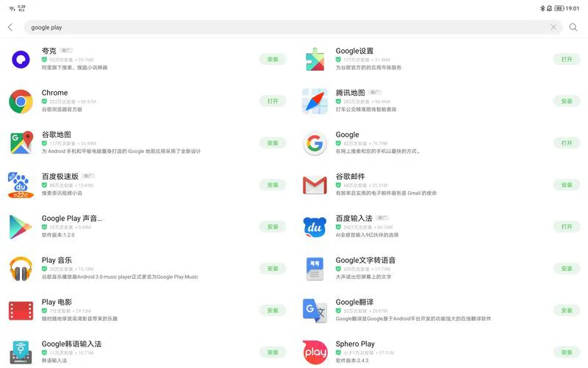Open the Google文字转语音 app icon
This screenshot has width=588, height=368.
(x=315, y=269)
